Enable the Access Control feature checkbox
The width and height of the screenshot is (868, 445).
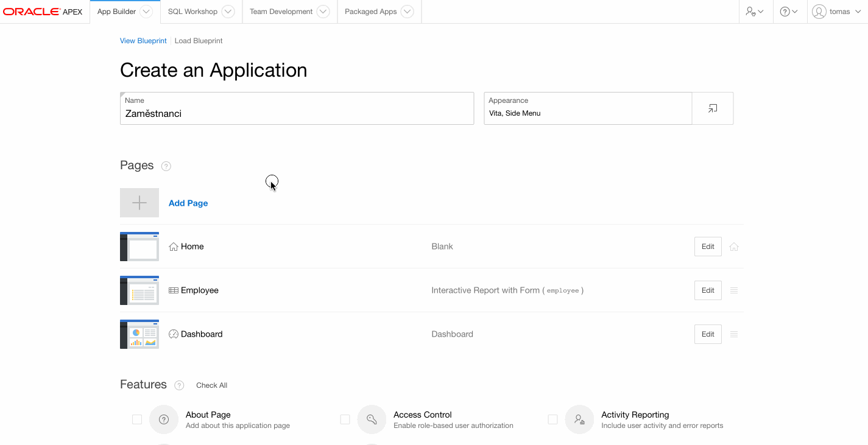345,419
